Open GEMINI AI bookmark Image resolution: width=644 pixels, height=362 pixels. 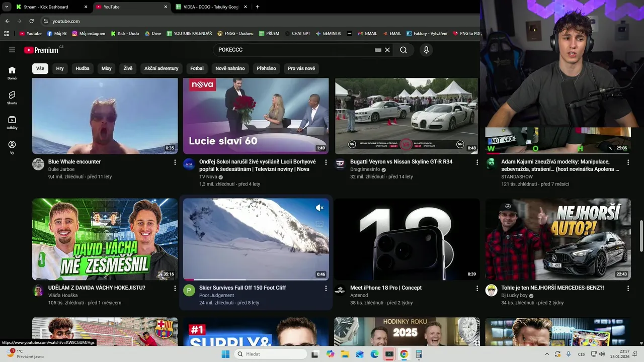coord(329,34)
